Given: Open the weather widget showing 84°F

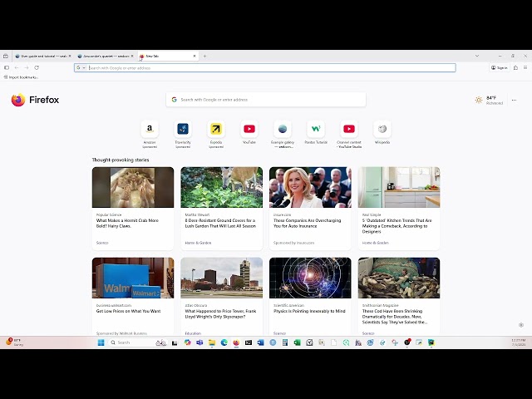Looking at the screenshot, I should tap(489, 100).
